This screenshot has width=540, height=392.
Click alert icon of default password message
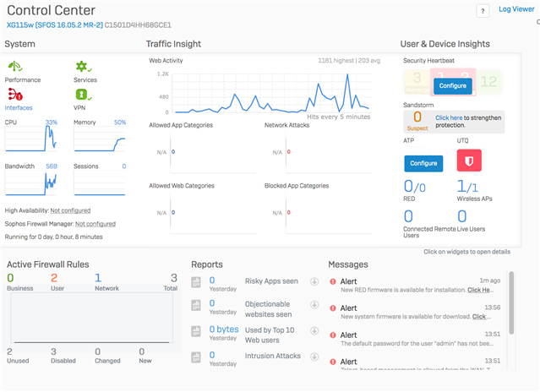click(x=333, y=335)
